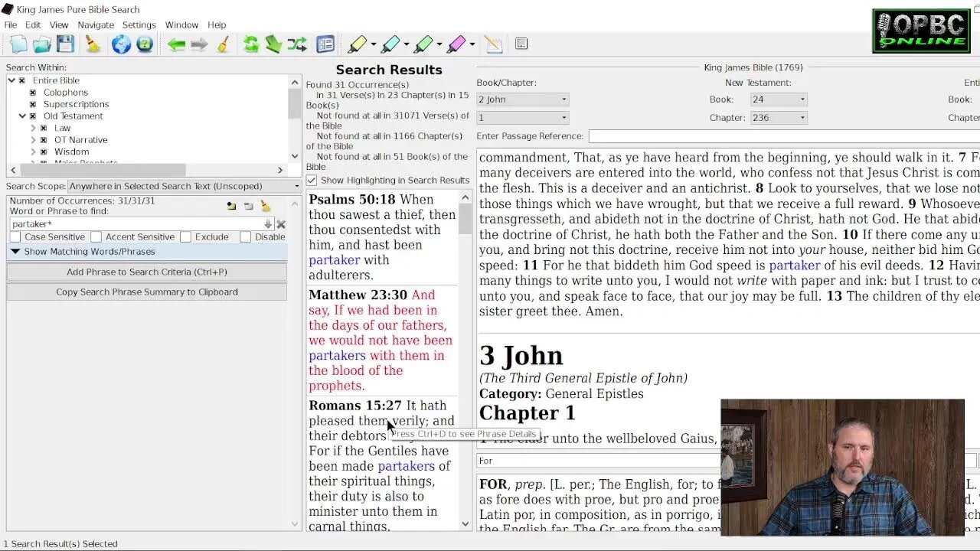Open the File menu
The width and height of the screenshot is (980, 551).
(11, 25)
